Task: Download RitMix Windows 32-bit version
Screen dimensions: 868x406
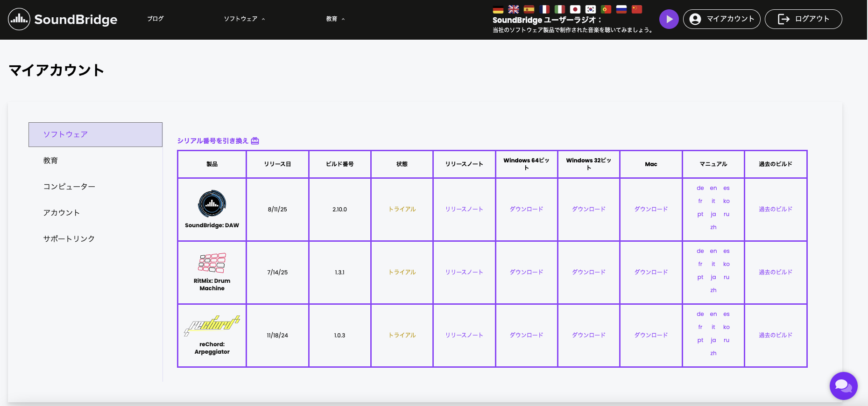Action: point(589,272)
